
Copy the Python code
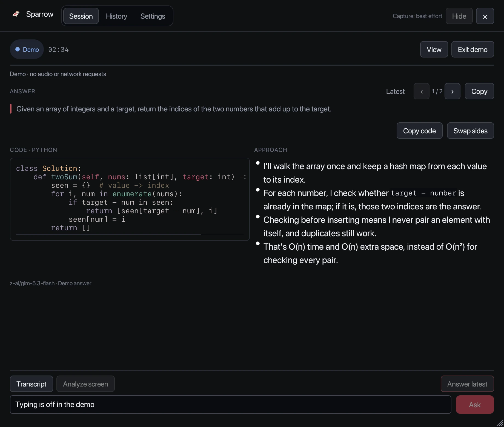point(419,131)
